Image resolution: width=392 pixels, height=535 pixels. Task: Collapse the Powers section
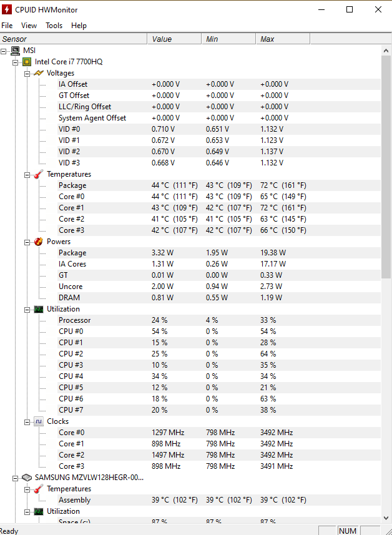[27, 242]
